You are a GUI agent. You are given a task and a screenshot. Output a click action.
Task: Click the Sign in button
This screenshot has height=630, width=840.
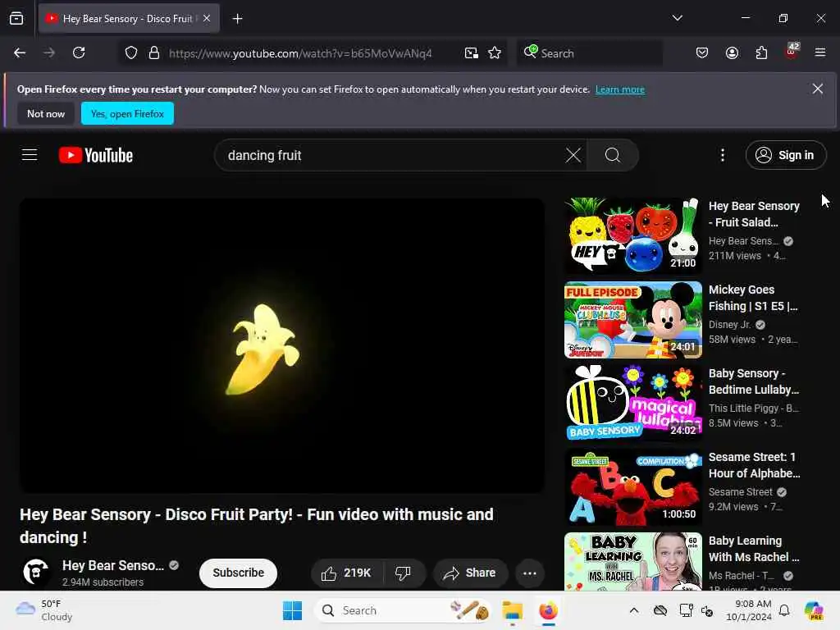tap(785, 155)
